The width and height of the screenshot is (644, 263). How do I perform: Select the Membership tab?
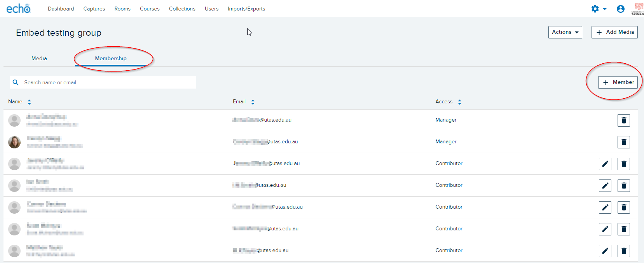(111, 58)
